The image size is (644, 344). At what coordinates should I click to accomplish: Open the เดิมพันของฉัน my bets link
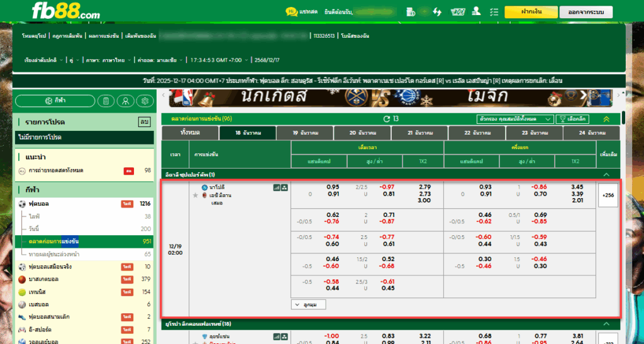click(141, 36)
